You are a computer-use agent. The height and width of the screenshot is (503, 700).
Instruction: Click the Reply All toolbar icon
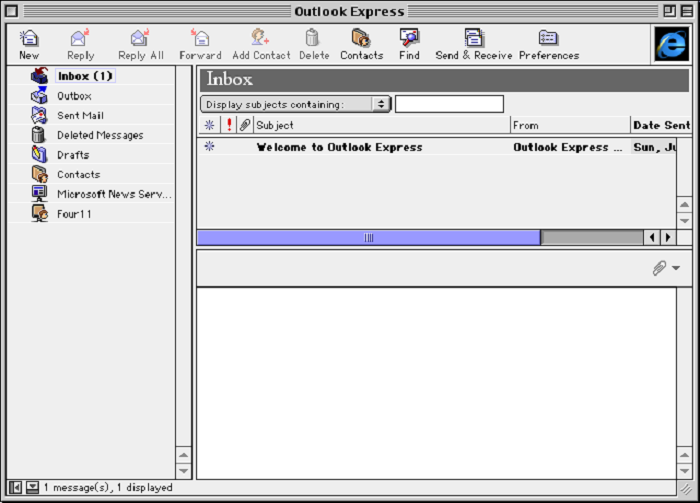pyautogui.click(x=140, y=39)
